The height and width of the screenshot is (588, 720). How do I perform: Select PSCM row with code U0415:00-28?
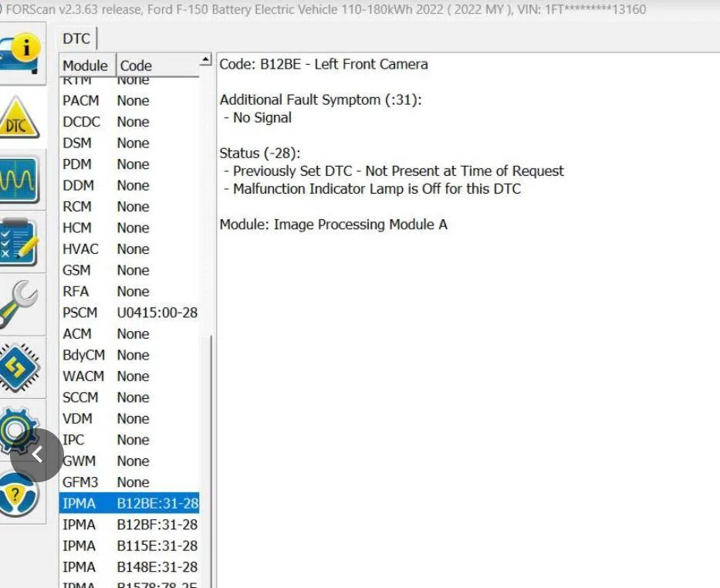(129, 313)
